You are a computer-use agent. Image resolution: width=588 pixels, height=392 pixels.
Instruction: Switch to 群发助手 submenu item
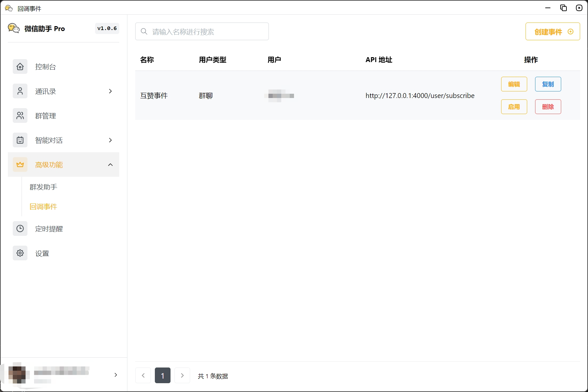[x=43, y=187]
